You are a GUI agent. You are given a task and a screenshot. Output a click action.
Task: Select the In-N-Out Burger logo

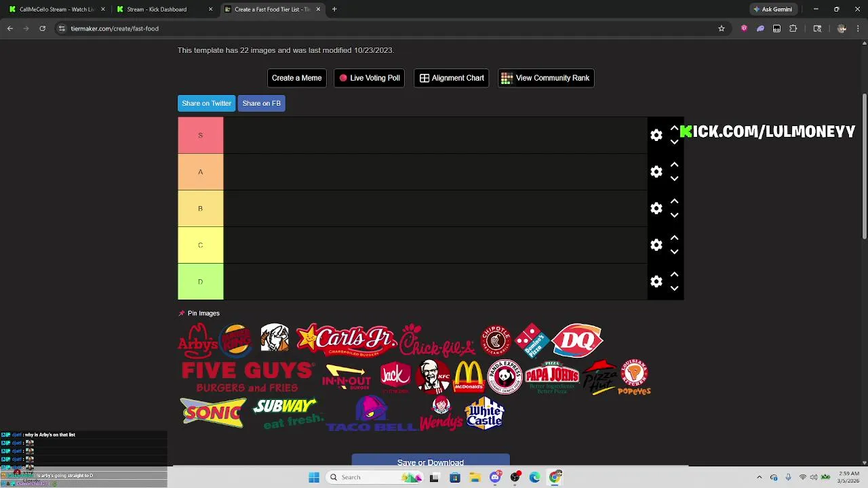(x=347, y=377)
